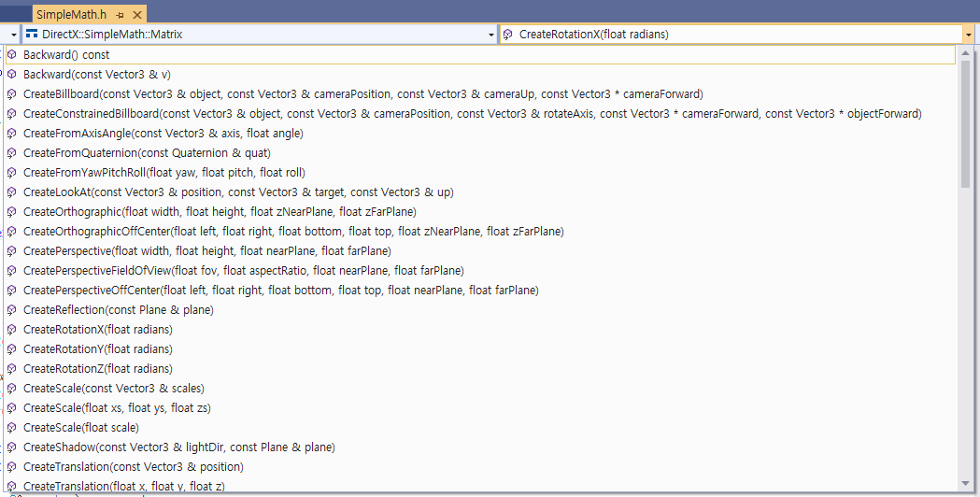Open the project scope dropdown arrow
This screenshot has width=980, height=497.
coord(14,35)
